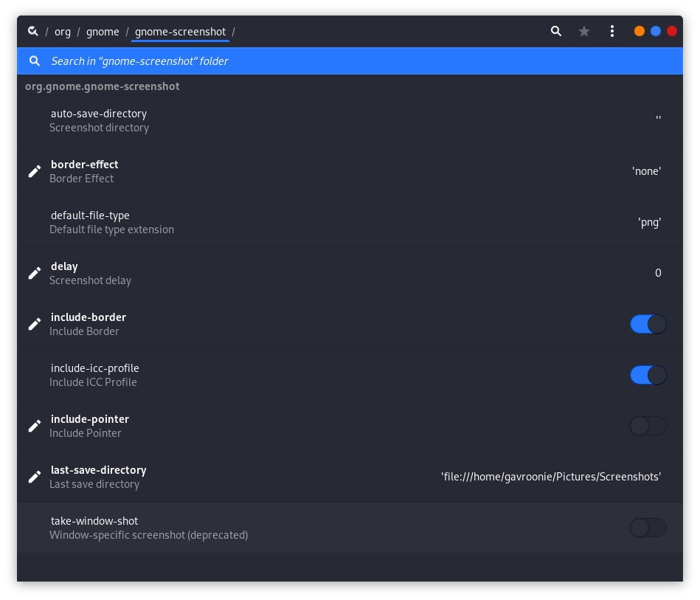
Task: Turn off the include-border switch
Action: coord(648,324)
